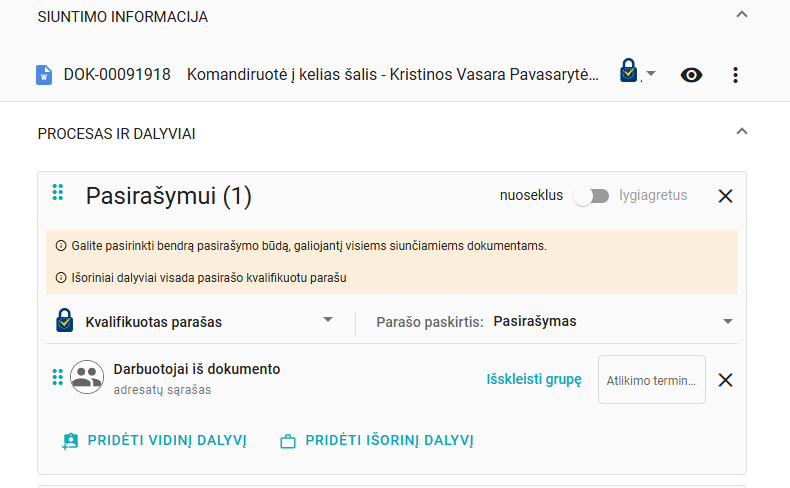Open the Parašo paskirtis dropdown
This screenshot has width=790, height=488.
coord(727,322)
